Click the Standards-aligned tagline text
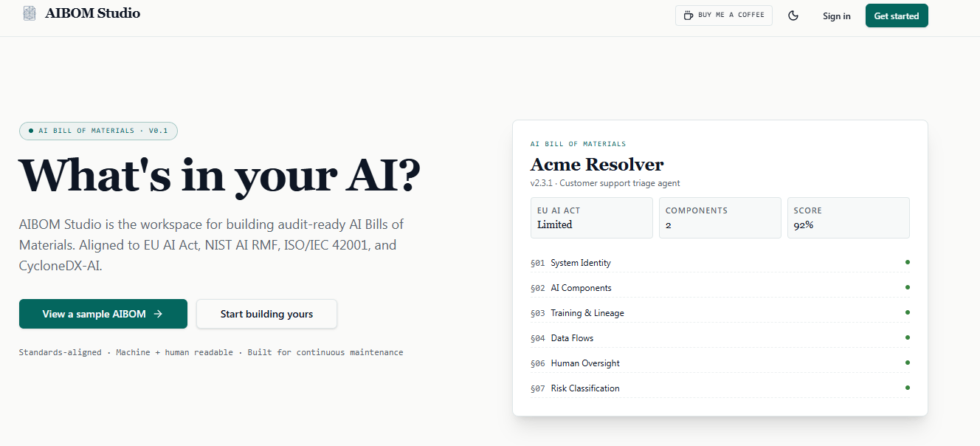Image resolution: width=980 pixels, height=446 pixels. click(211, 352)
